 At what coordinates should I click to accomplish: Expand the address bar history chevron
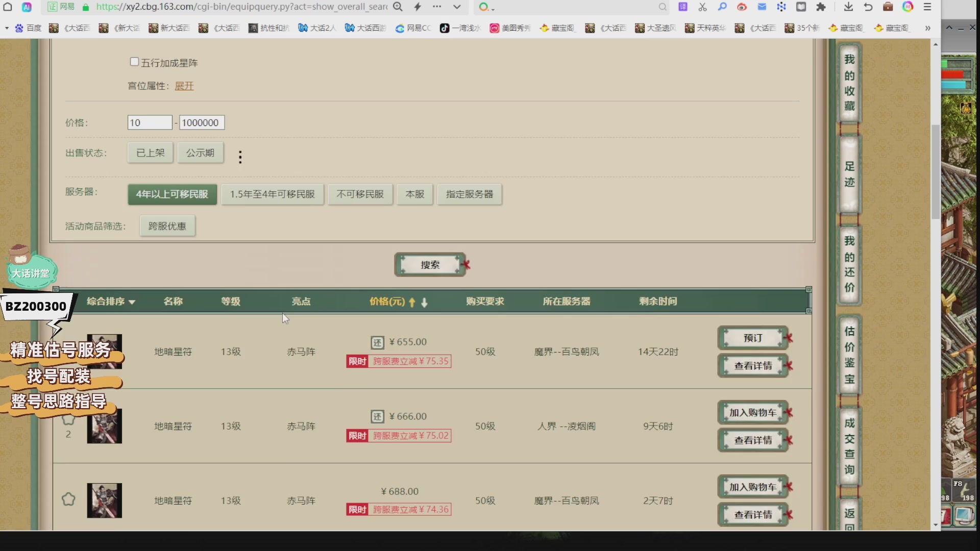pos(457,7)
